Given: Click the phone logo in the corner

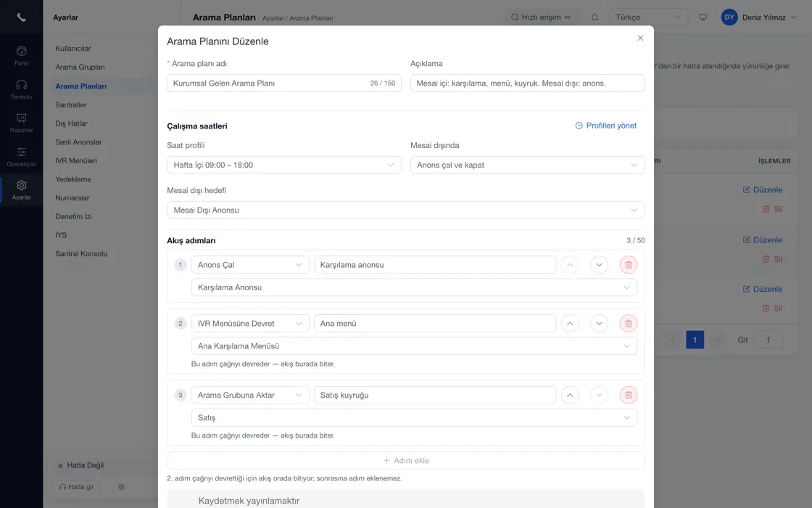Looking at the screenshot, I should point(21,17).
